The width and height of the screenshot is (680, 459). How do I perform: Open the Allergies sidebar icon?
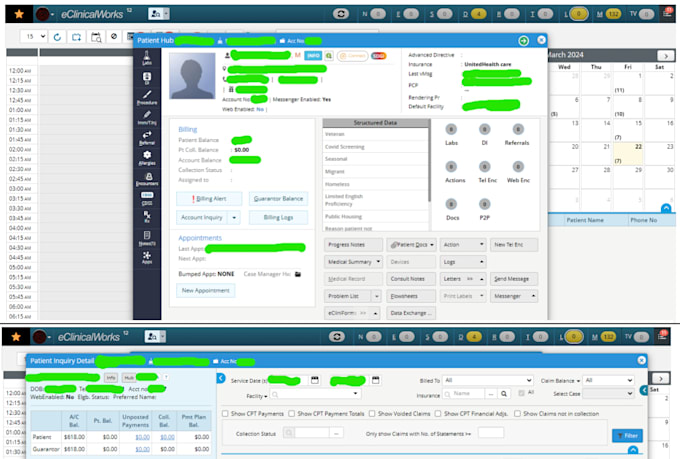click(x=147, y=158)
